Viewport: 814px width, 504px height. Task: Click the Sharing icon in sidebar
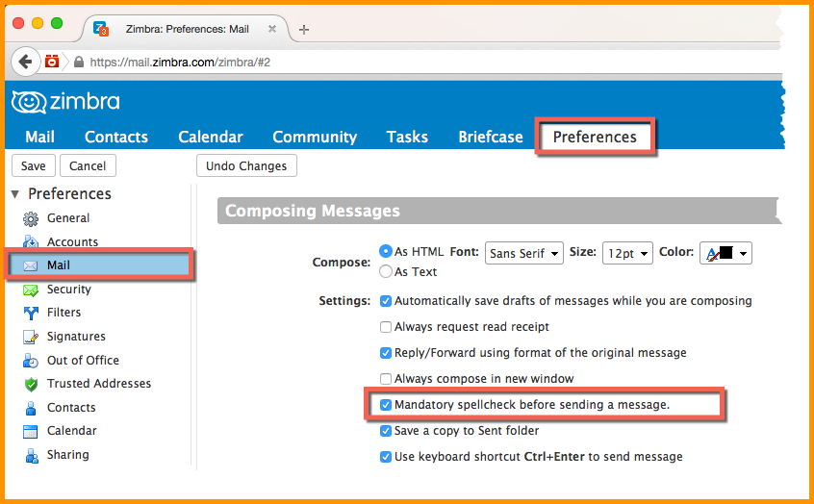32,455
